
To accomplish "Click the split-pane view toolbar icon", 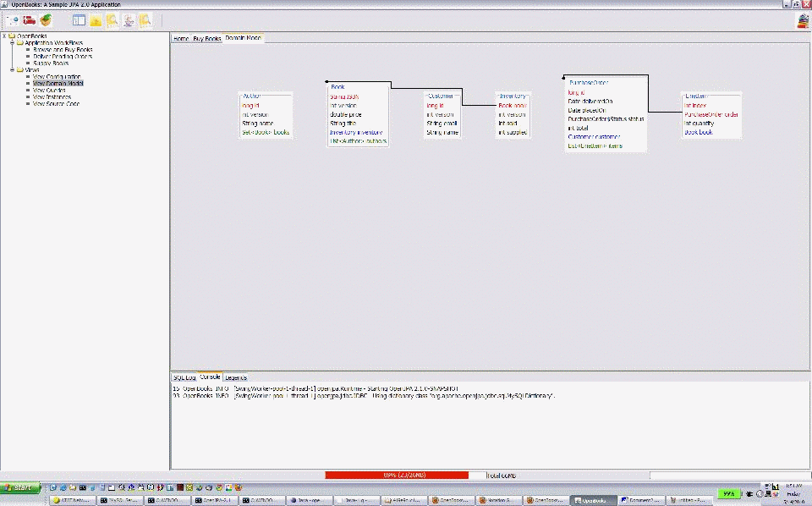I will click(x=79, y=20).
